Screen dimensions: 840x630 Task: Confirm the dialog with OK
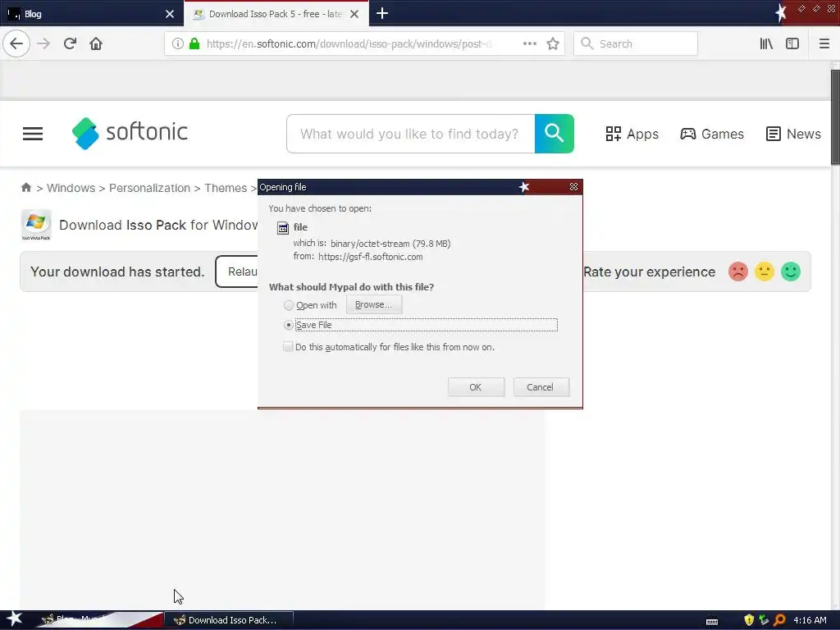pos(476,387)
